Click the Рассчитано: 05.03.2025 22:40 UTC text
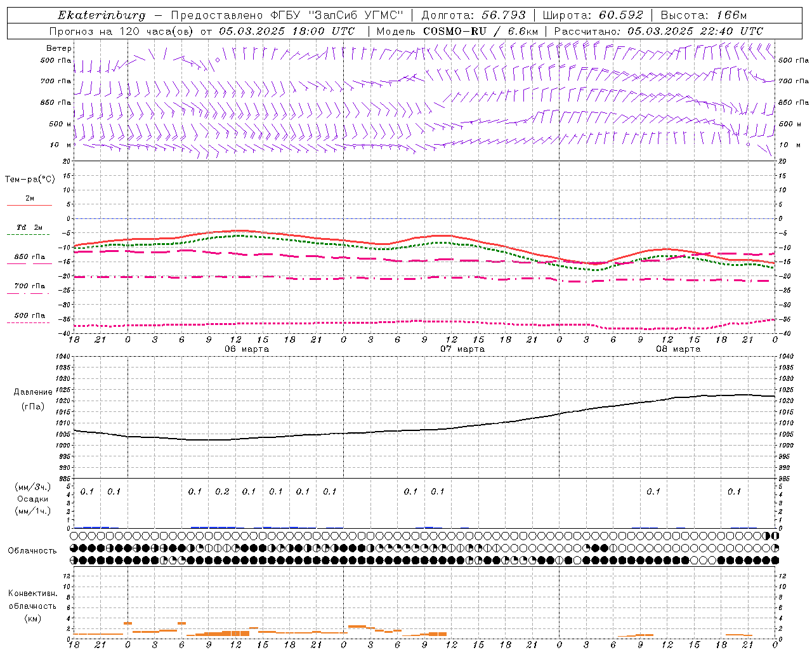Image resolution: width=812 pixels, height=650 pixels. point(658,31)
